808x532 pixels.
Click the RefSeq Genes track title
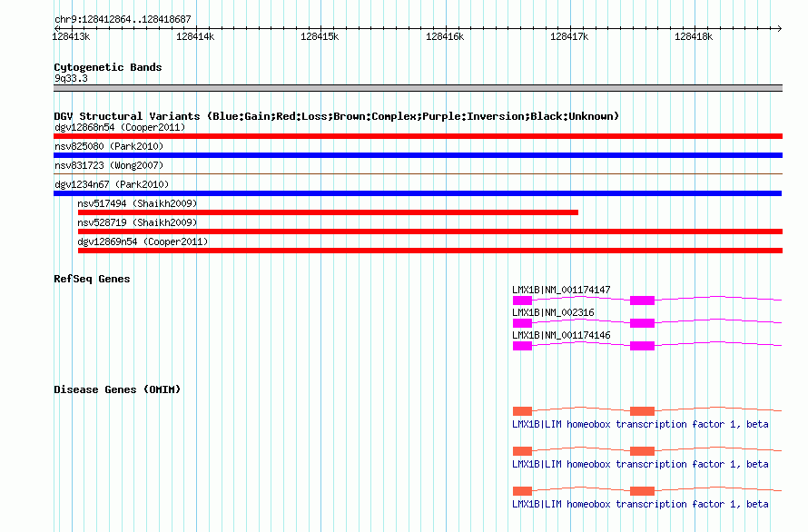click(92, 279)
